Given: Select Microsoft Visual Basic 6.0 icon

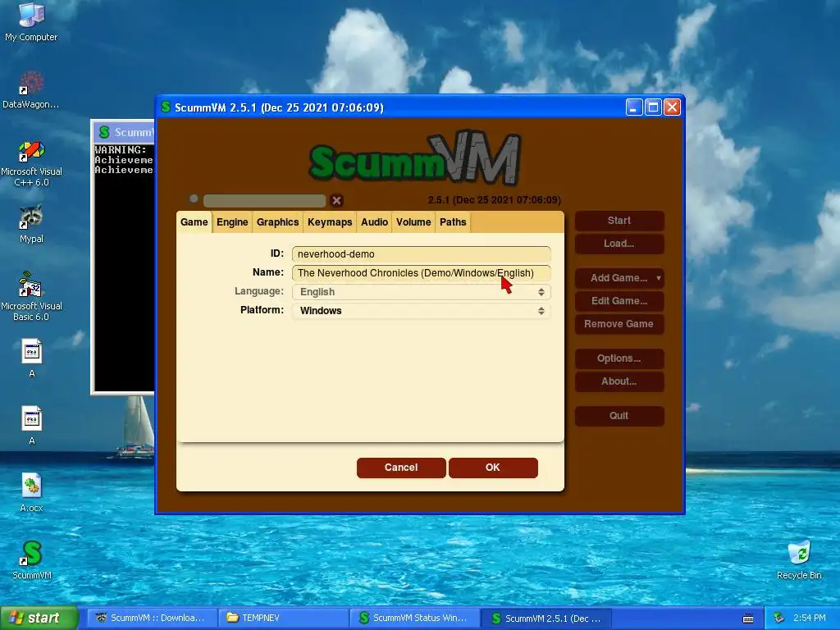Looking at the screenshot, I should (x=31, y=295).
